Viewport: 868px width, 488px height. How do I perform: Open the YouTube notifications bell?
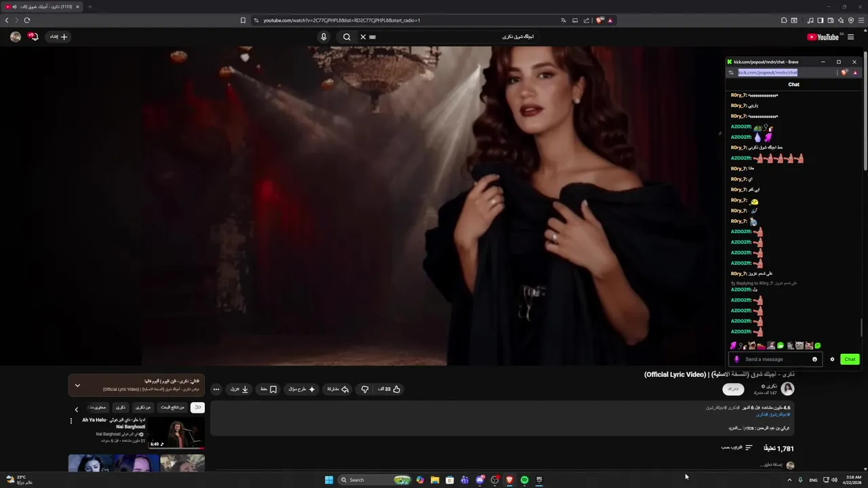click(x=34, y=37)
